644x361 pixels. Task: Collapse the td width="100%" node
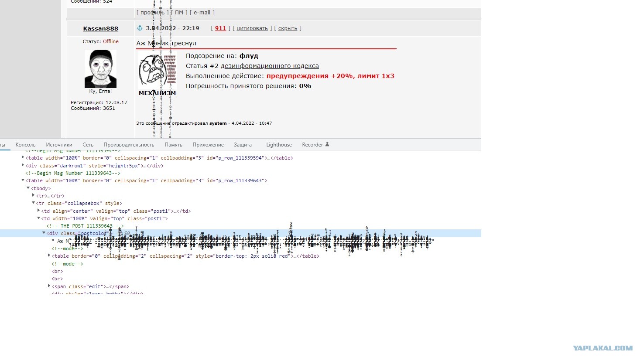click(38, 218)
